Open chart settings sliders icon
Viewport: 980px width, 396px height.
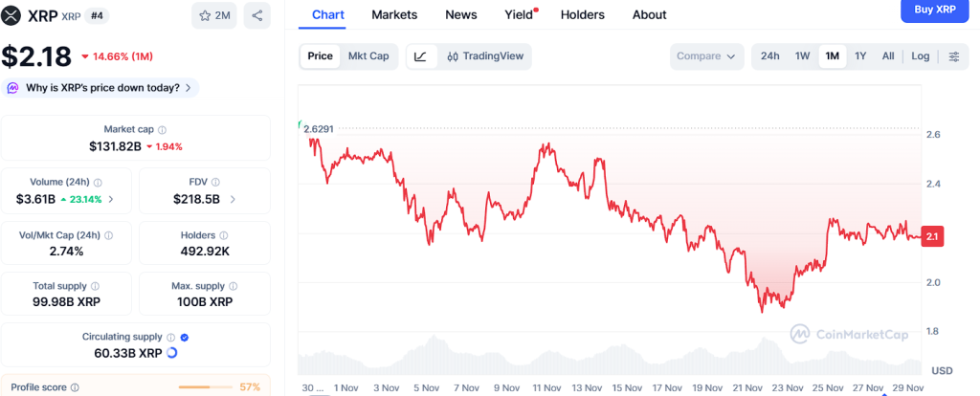tap(953, 56)
